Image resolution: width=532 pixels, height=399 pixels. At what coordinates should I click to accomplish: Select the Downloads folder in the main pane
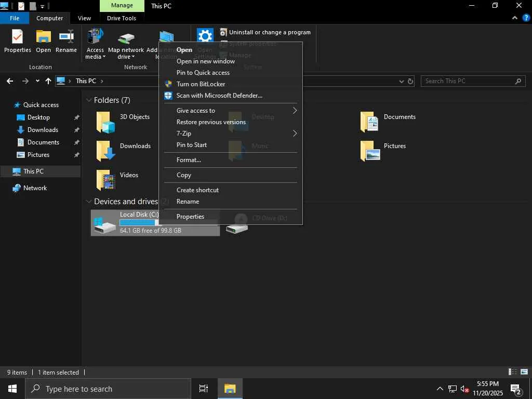(124, 151)
